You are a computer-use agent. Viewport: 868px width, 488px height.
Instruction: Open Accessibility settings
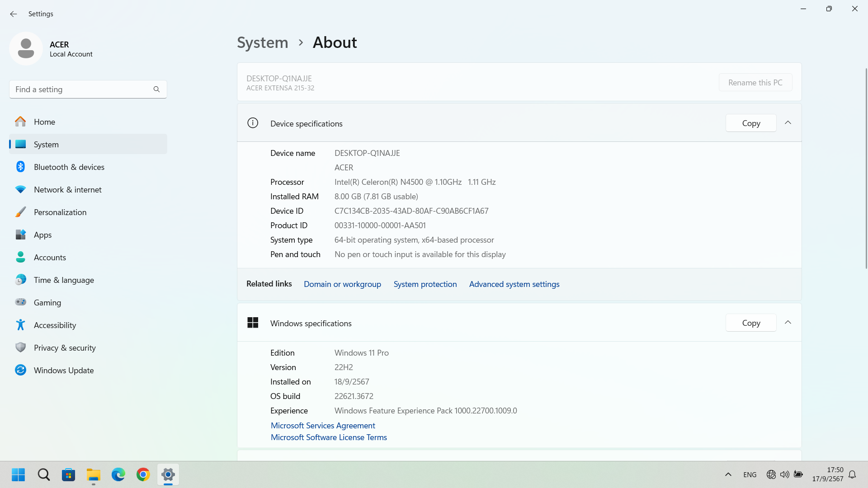pyautogui.click(x=88, y=325)
